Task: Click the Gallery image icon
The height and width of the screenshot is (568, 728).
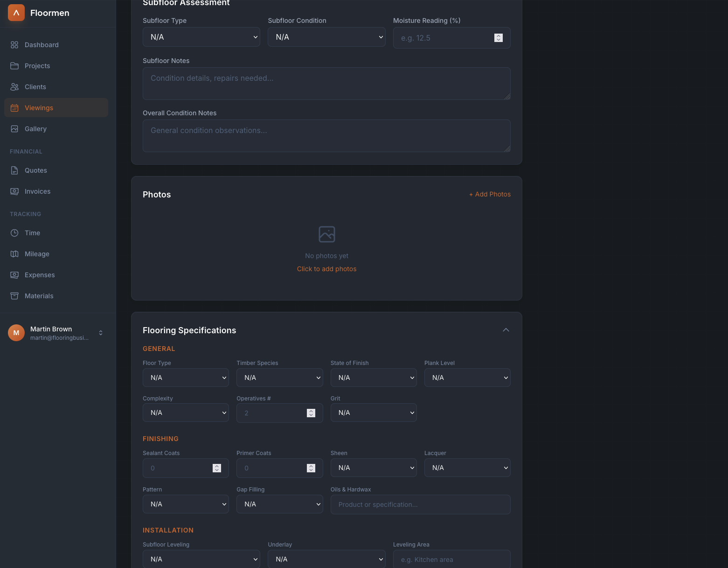Action: click(14, 129)
